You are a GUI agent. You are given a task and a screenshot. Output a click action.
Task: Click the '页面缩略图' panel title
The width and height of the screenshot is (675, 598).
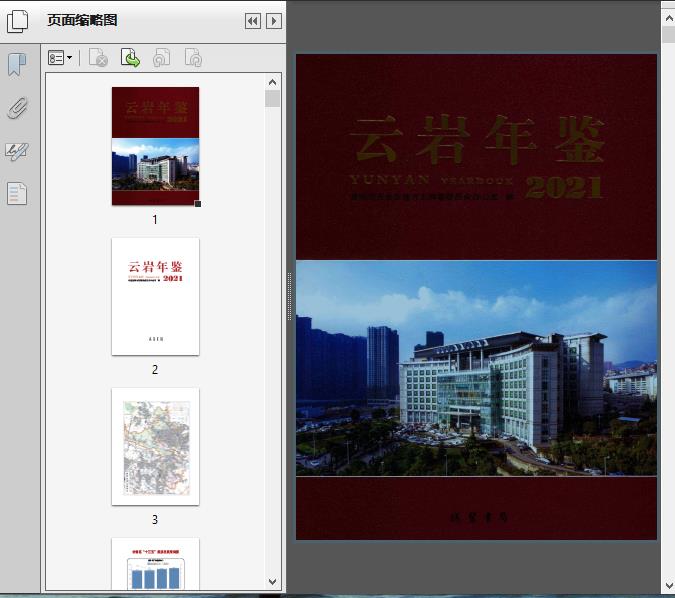82,20
